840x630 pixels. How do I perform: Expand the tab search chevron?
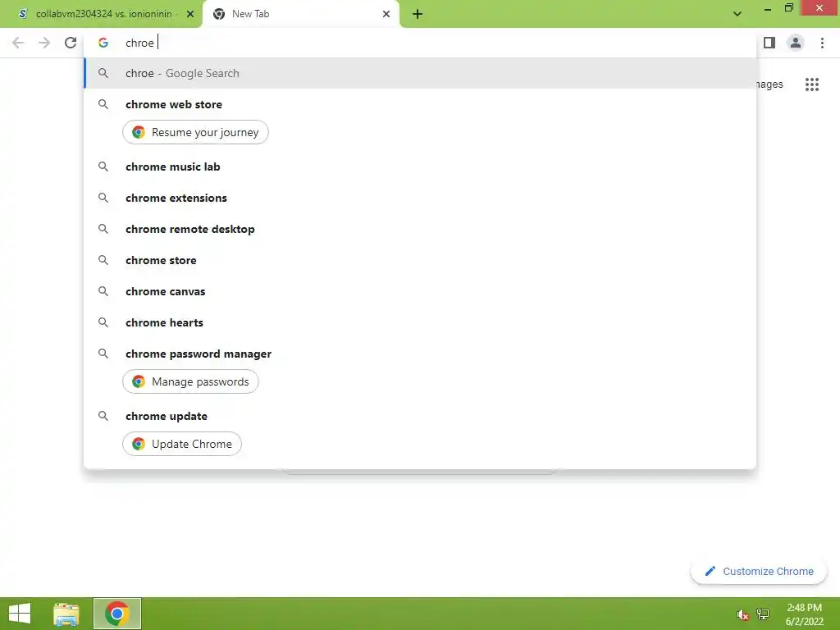point(737,14)
